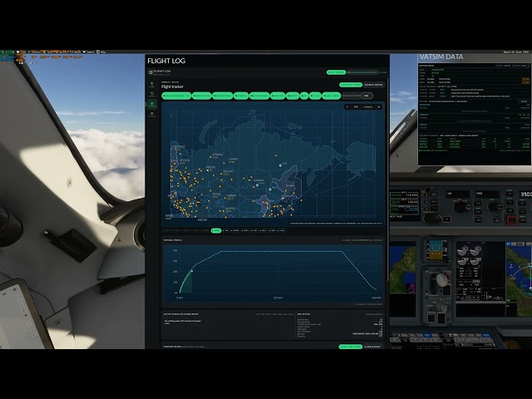Viewport: 532px width, 399px height.
Task: Click the 200 value input field
Action: click(367, 96)
